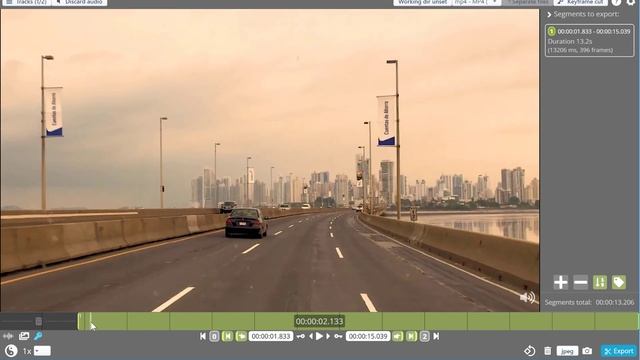Image resolution: width=640 pixels, height=360 pixels.
Task: Jump to the segment cut end
Action: coord(411,336)
